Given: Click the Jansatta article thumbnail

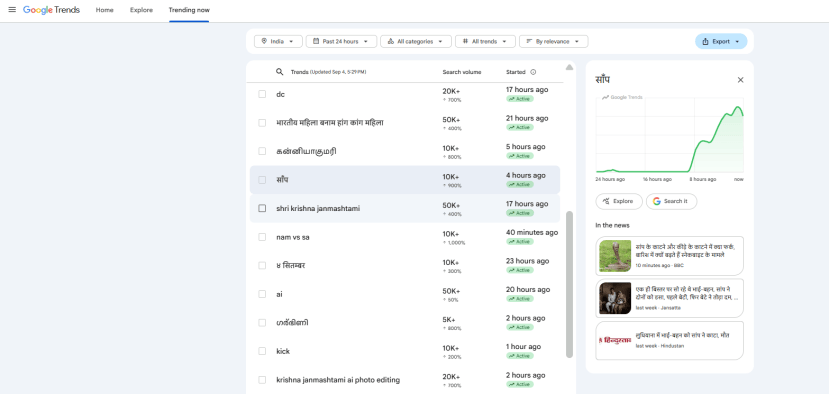Looking at the screenshot, I should tap(615, 298).
